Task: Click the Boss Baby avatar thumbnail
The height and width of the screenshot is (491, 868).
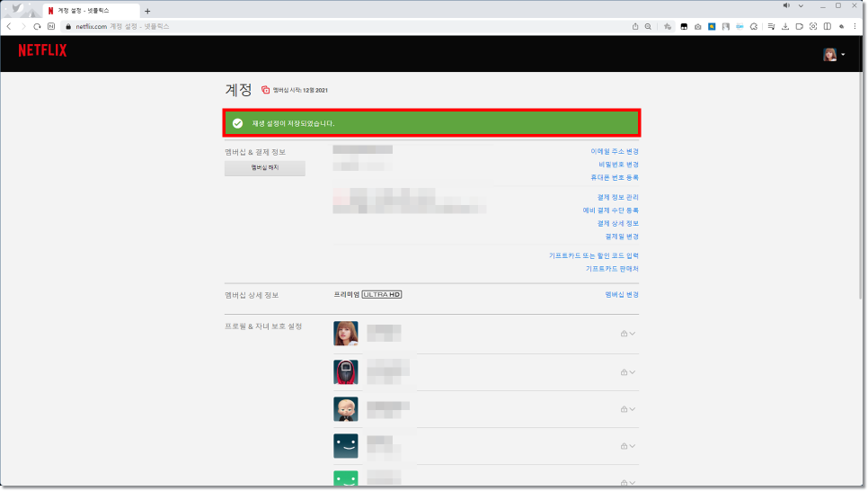Action: 345,409
